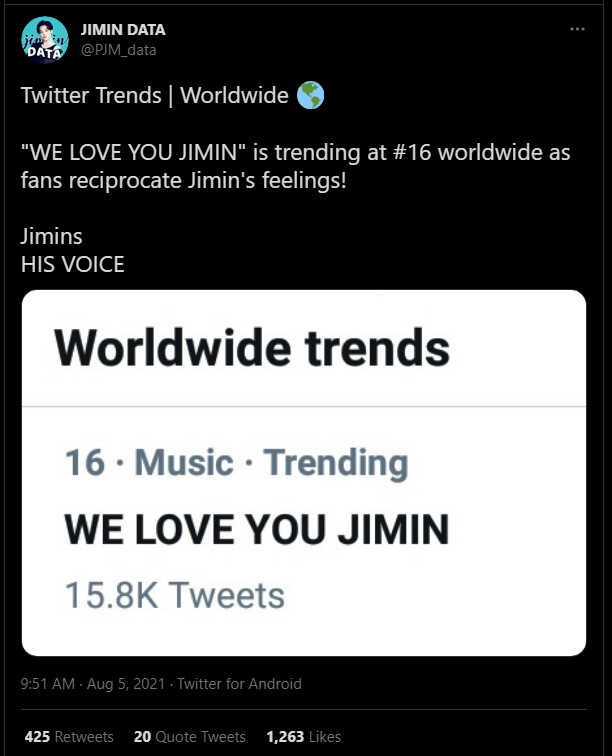Screen dimensions: 612x756
Task: Click 'fans reciprocate Jimin's feelings!' text line
Action: (x=183, y=181)
